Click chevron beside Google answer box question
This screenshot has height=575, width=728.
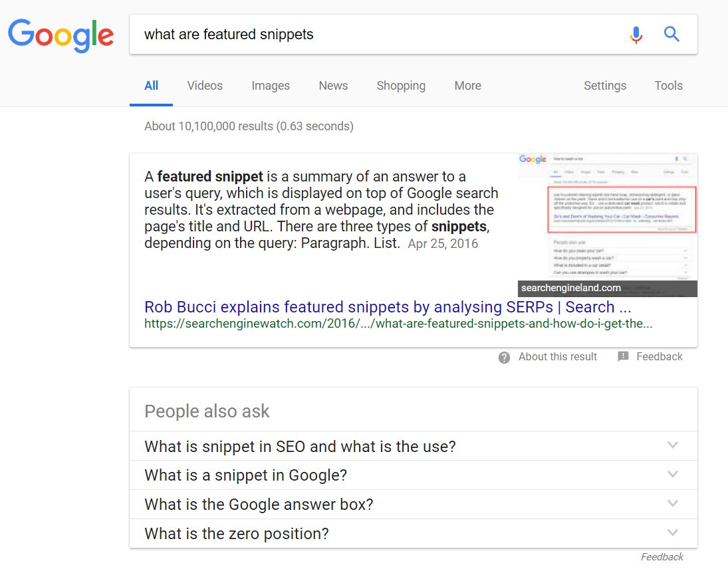point(673,503)
